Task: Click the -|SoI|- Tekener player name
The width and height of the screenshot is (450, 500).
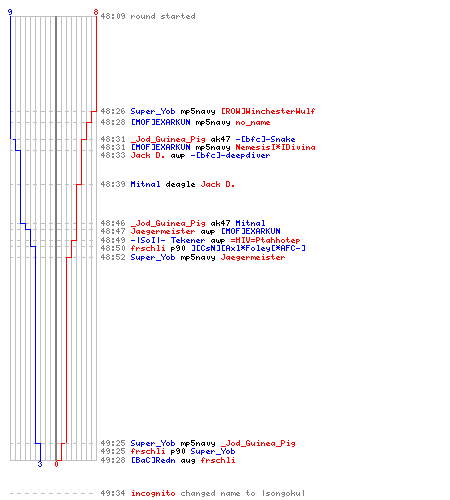Action: point(168,240)
